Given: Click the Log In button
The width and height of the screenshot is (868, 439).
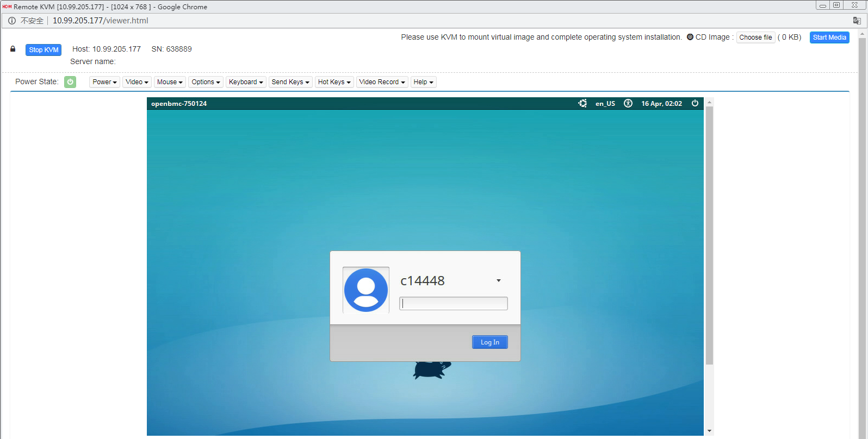Looking at the screenshot, I should 490,342.
